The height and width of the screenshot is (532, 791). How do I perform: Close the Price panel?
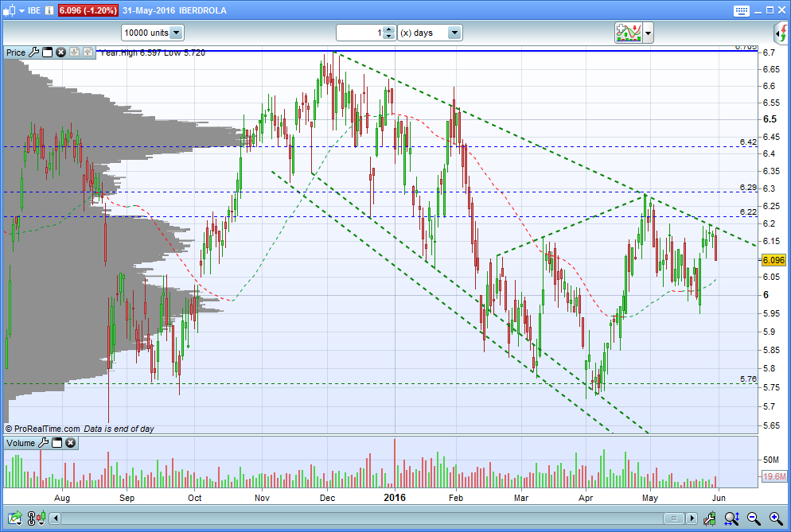click(x=61, y=52)
